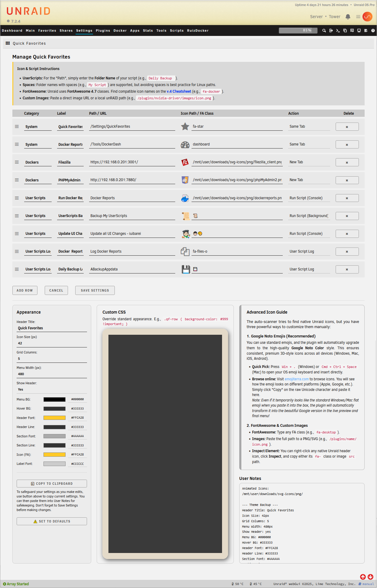
Task: Pick the Menu BG black color swatch
Action: (54, 399)
